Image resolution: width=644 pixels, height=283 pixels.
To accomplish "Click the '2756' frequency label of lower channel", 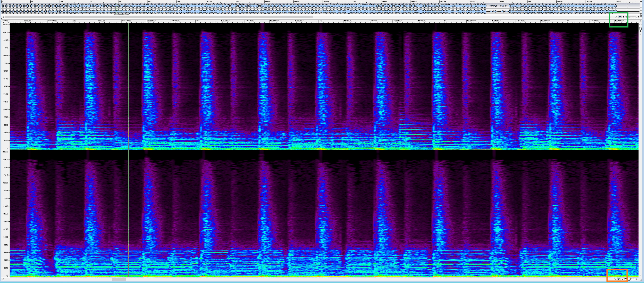I will click(6, 260).
